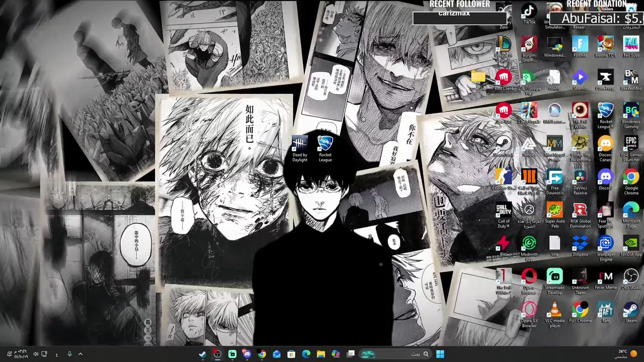Launch Bloons TD 6 shortcut
The height and width of the screenshot is (362, 644).
605,46
